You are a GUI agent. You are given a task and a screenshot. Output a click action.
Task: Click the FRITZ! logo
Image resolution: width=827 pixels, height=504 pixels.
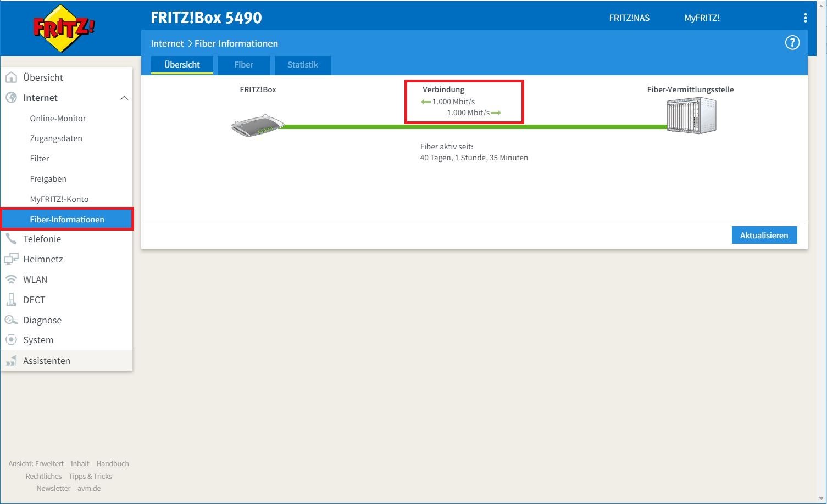pyautogui.click(x=64, y=28)
